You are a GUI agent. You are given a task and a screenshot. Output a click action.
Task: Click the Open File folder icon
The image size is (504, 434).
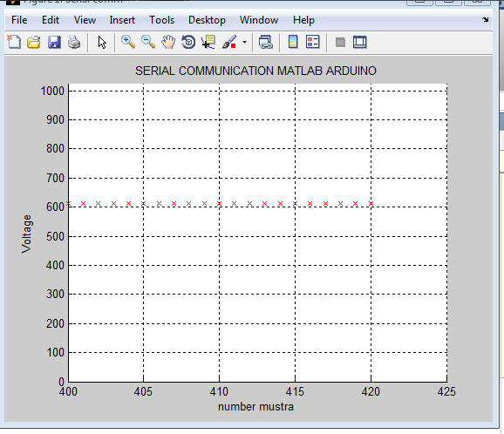tap(34, 42)
